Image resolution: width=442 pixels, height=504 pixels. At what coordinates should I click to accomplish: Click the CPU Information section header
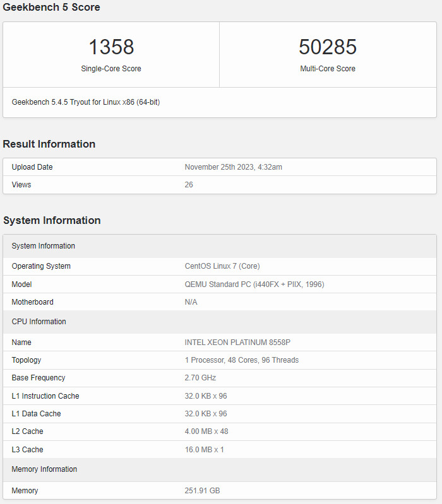coord(220,322)
